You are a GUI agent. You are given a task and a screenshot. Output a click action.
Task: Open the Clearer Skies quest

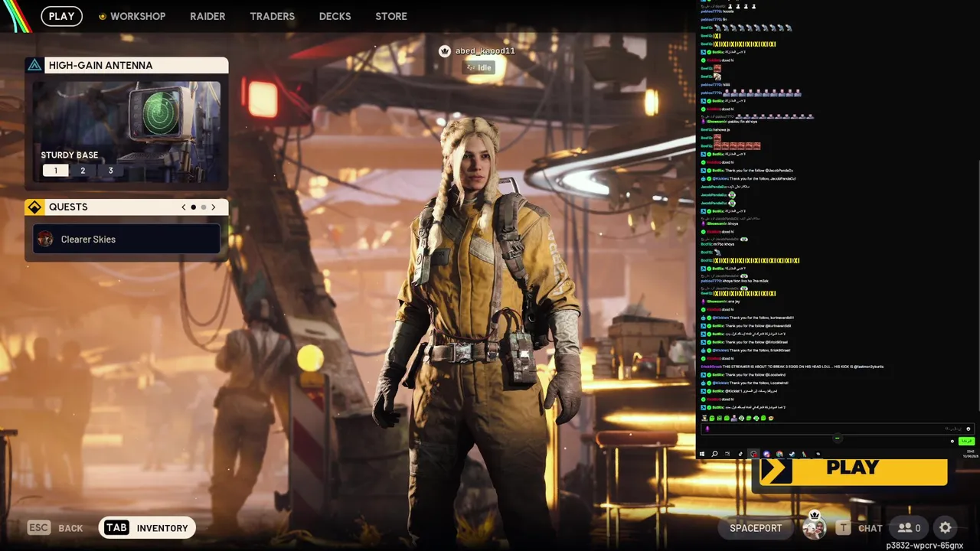tap(127, 240)
